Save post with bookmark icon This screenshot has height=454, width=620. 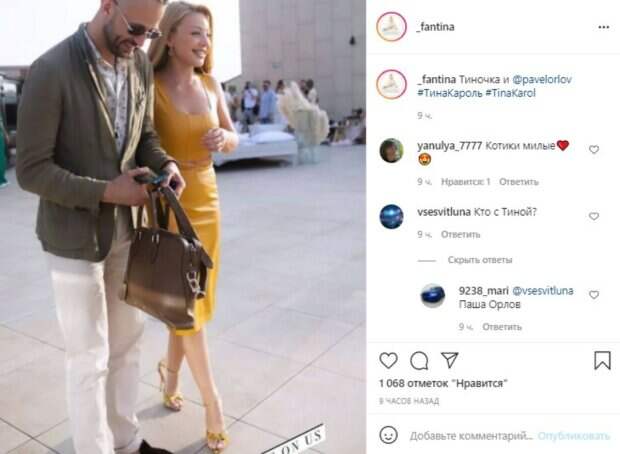[602, 360]
